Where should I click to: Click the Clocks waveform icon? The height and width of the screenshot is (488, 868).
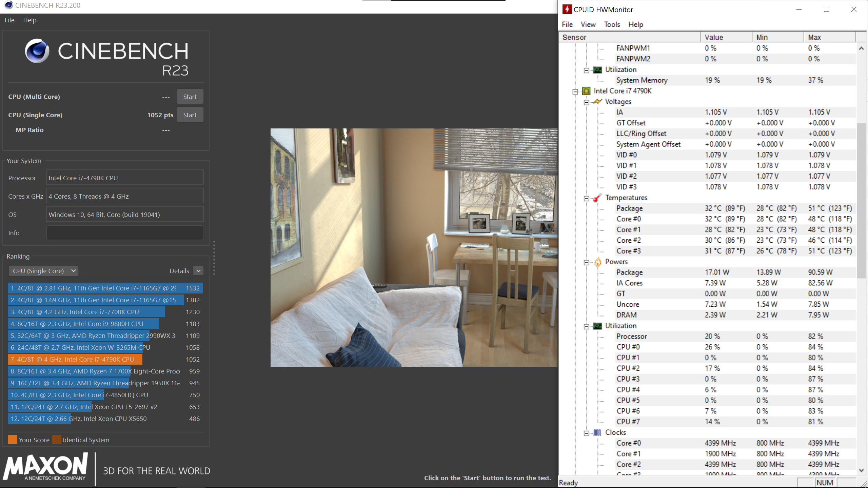coord(597,432)
